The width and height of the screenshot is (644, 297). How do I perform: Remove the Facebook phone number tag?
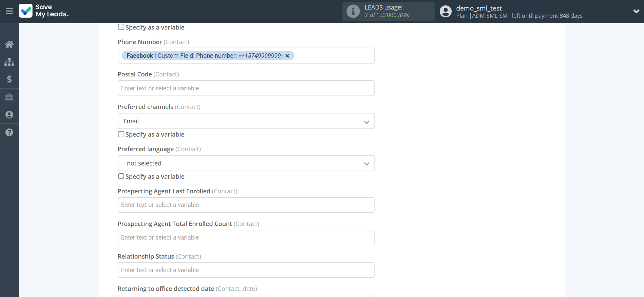[287, 56]
